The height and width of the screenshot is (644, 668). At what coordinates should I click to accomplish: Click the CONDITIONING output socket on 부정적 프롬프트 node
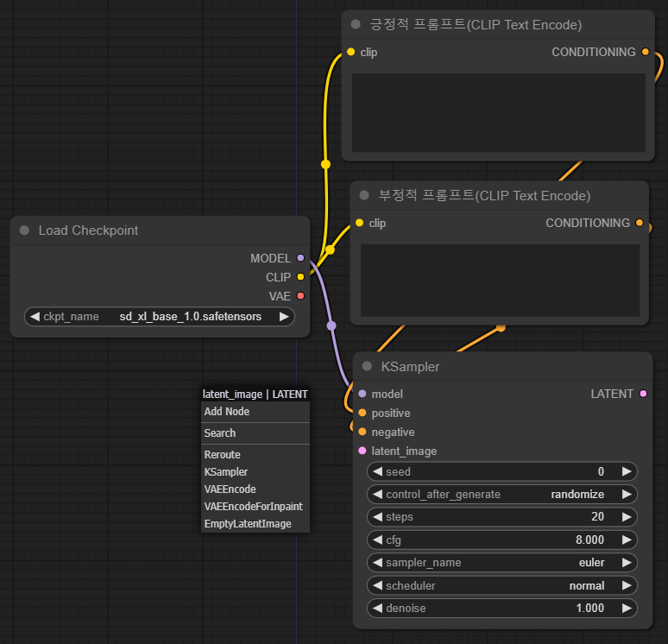[x=639, y=223]
